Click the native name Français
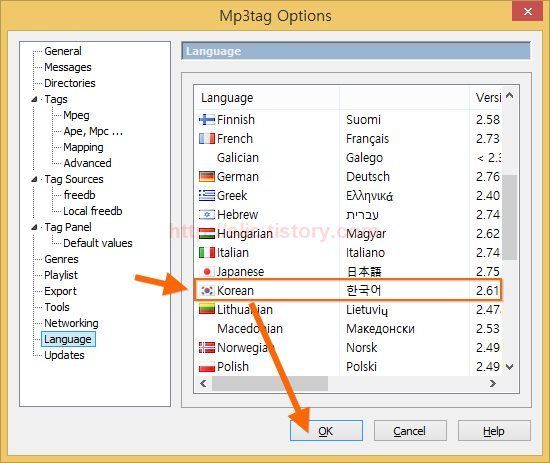550x463 pixels. tap(367, 139)
